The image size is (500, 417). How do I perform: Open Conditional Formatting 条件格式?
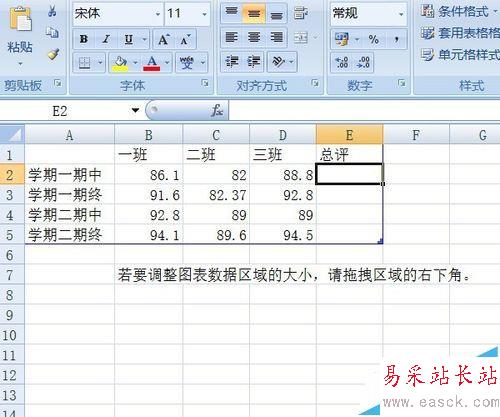(459, 11)
